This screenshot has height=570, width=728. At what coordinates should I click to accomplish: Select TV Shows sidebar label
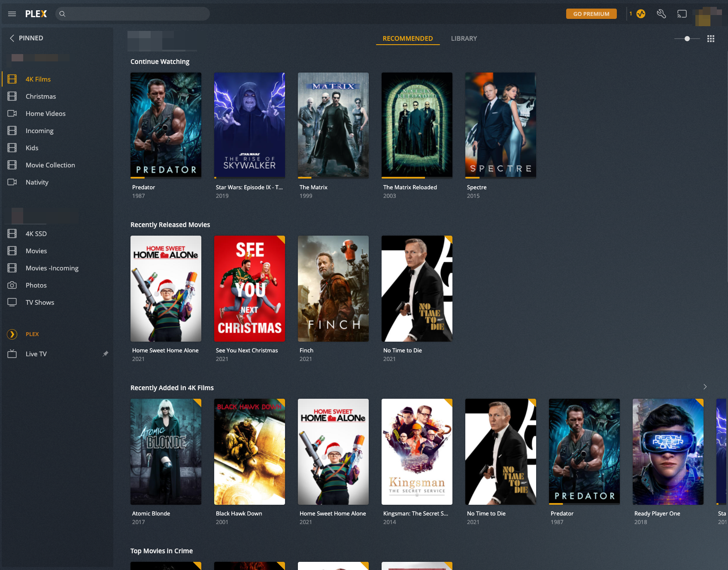click(x=40, y=302)
